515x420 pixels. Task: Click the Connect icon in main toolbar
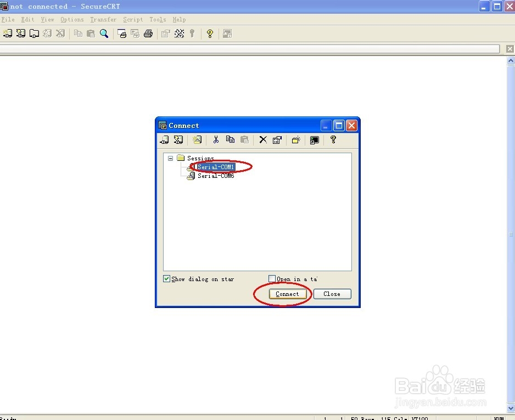[8, 33]
